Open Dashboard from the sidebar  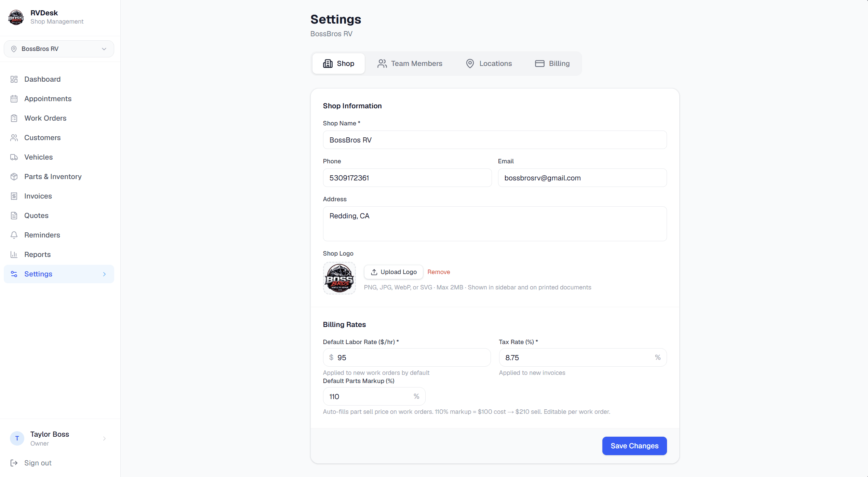(x=59, y=79)
